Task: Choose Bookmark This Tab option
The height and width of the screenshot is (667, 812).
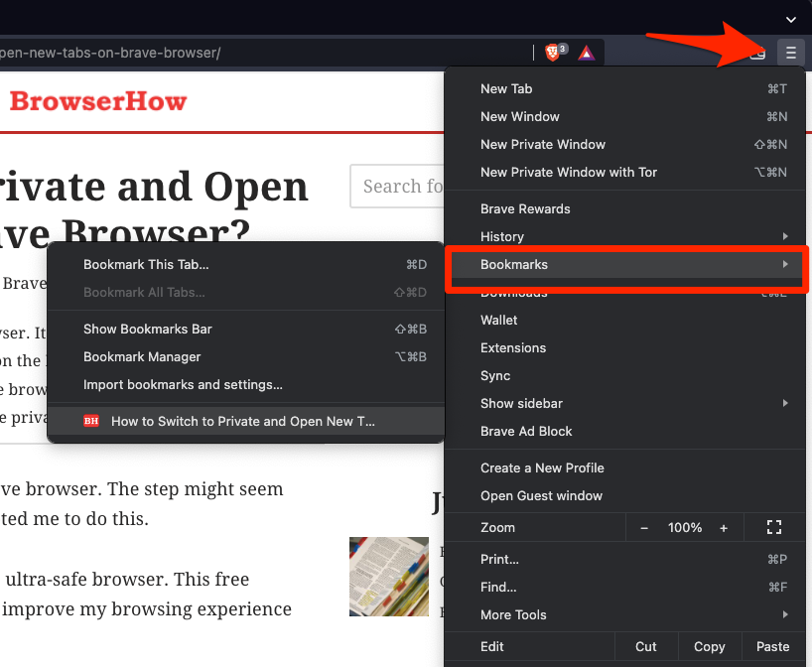Action: pyautogui.click(x=146, y=264)
